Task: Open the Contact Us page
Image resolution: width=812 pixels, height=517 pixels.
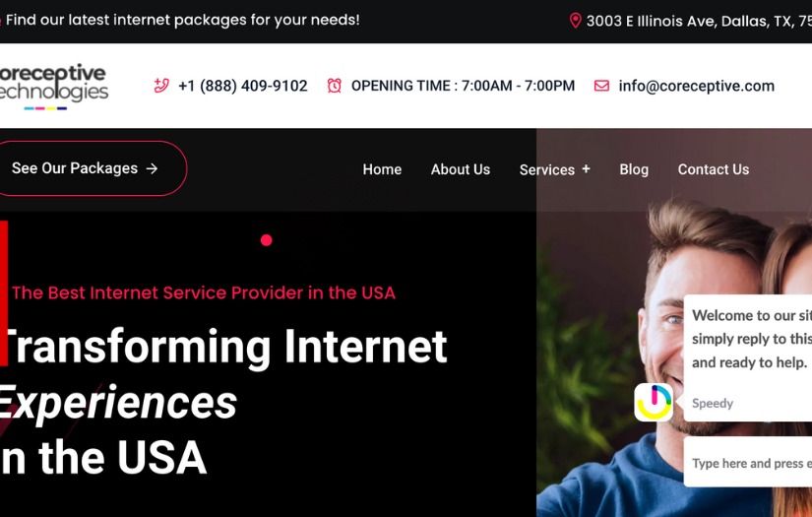Action: click(714, 169)
